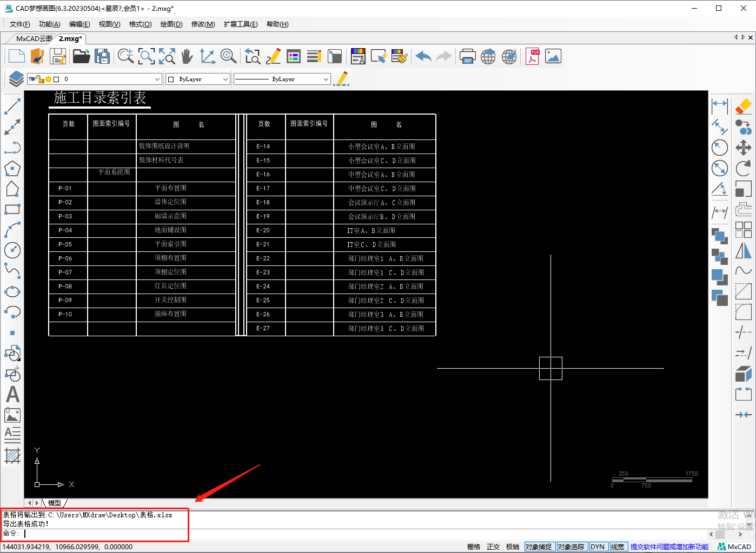Click the 提交软件问题或增加新功能 link

coord(669,547)
